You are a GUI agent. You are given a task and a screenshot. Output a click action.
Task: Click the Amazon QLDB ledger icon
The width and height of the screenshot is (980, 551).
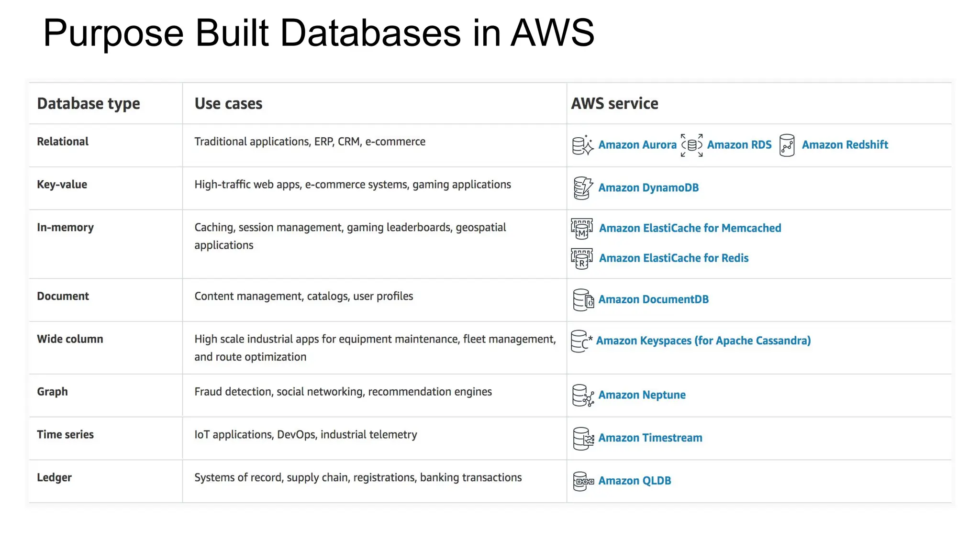pyautogui.click(x=583, y=481)
